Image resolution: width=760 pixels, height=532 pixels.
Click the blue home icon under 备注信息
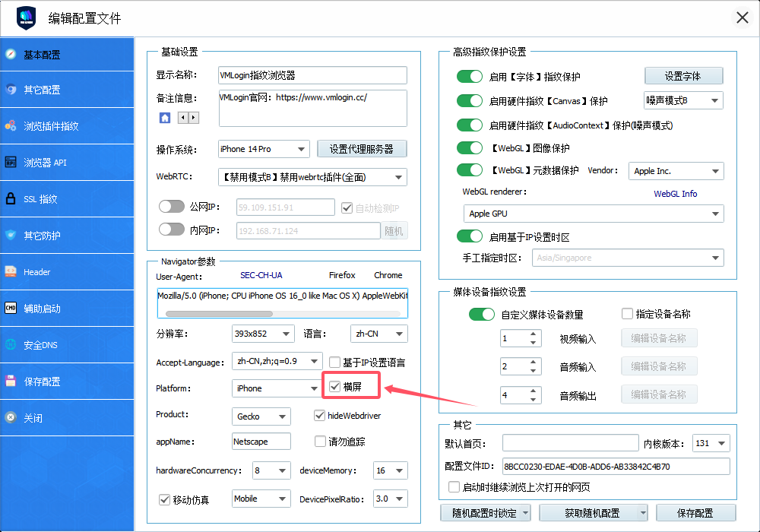165,118
